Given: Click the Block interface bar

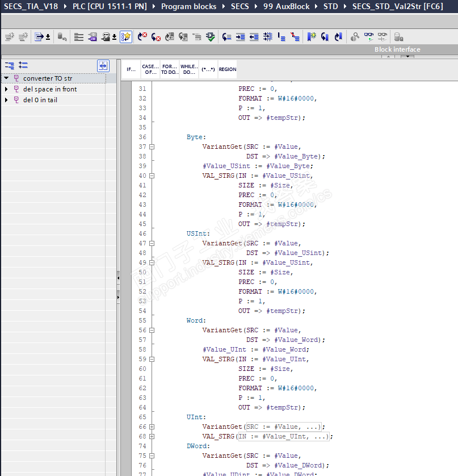Looking at the screenshot, I should point(397,49).
